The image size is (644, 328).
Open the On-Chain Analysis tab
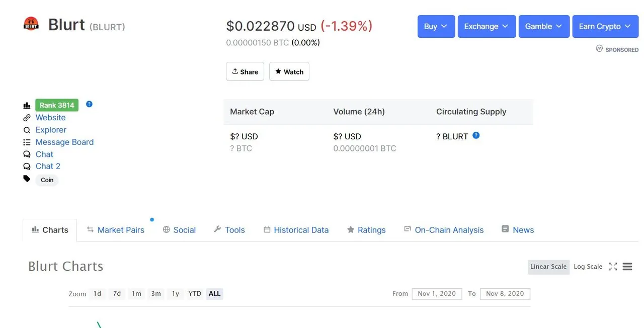coord(444,230)
